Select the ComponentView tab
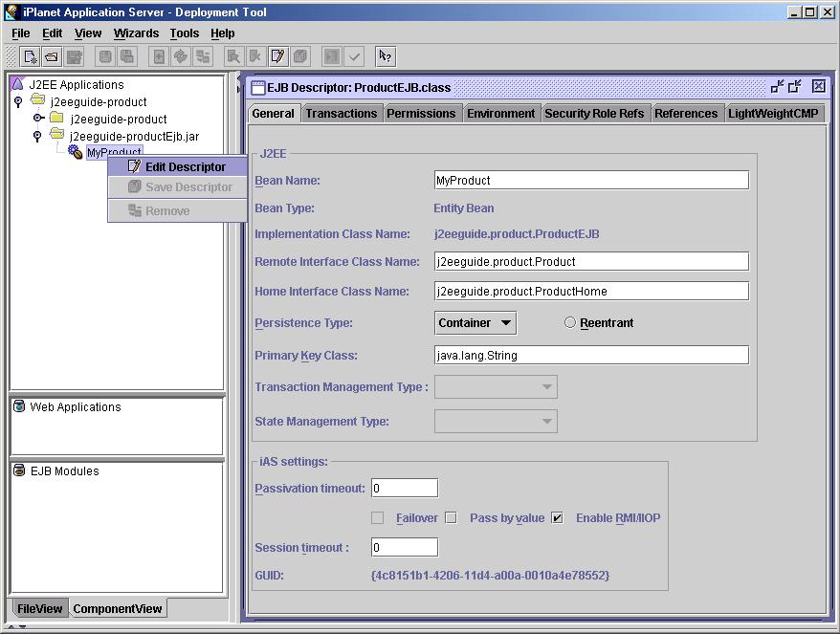The height and width of the screenshot is (634, 840). [x=118, y=608]
